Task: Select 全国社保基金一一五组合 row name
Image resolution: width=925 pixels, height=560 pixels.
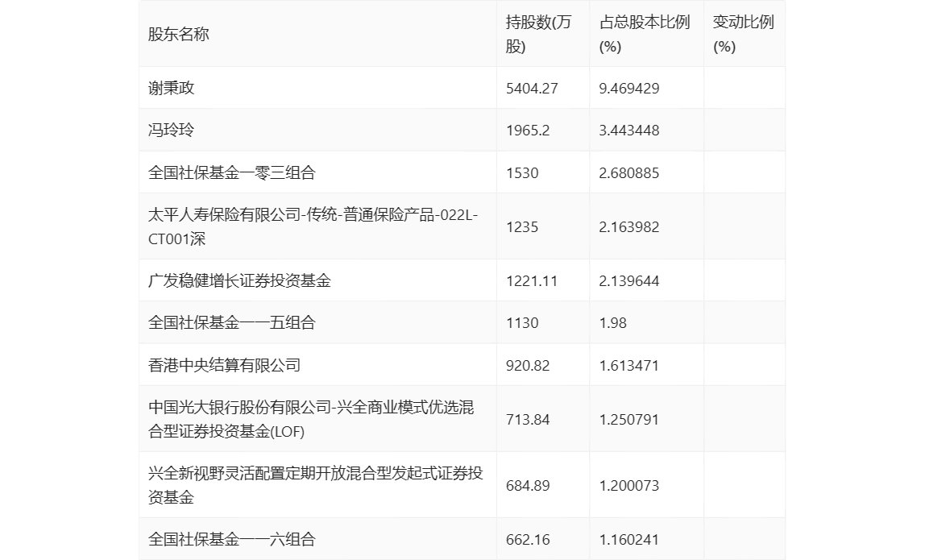Action: (x=232, y=322)
